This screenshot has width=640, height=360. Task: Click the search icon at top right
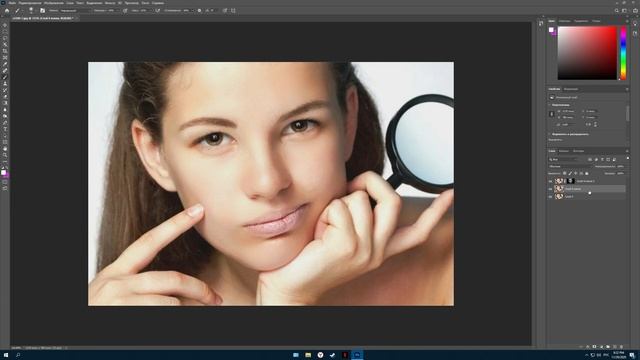click(x=617, y=11)
